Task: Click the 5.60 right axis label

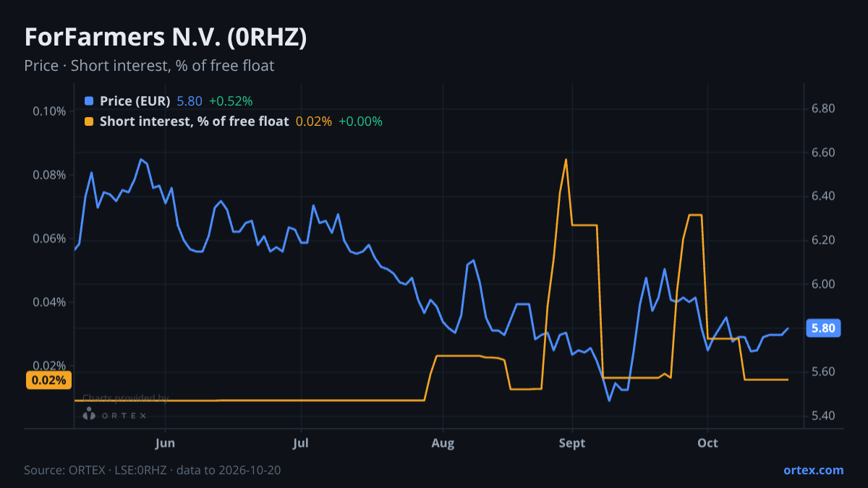Action: [x=824, y=372]
